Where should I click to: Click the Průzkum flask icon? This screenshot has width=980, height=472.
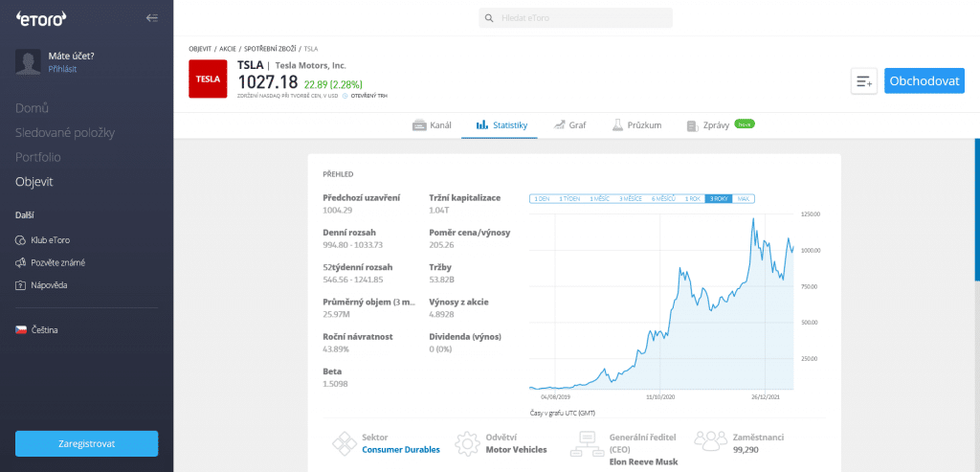point(617,125)
